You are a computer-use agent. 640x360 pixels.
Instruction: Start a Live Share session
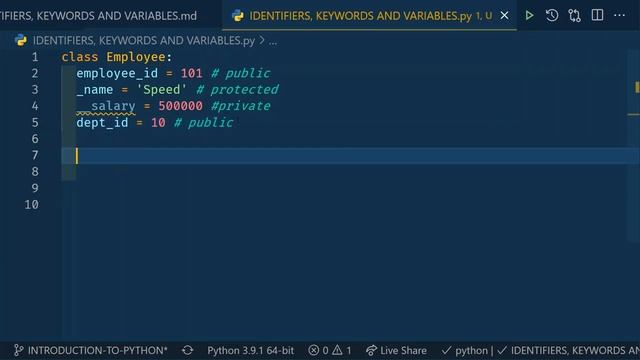pos(396,350)
